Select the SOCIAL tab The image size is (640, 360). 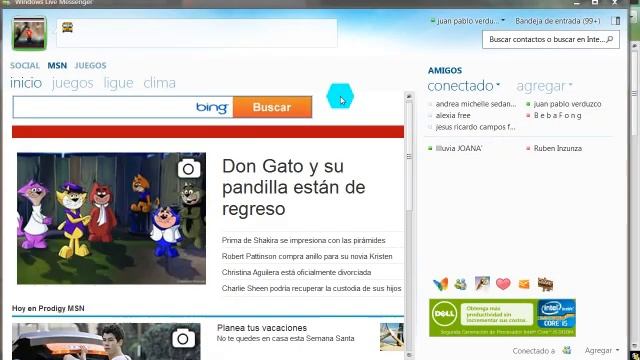(x=25, y=65)
